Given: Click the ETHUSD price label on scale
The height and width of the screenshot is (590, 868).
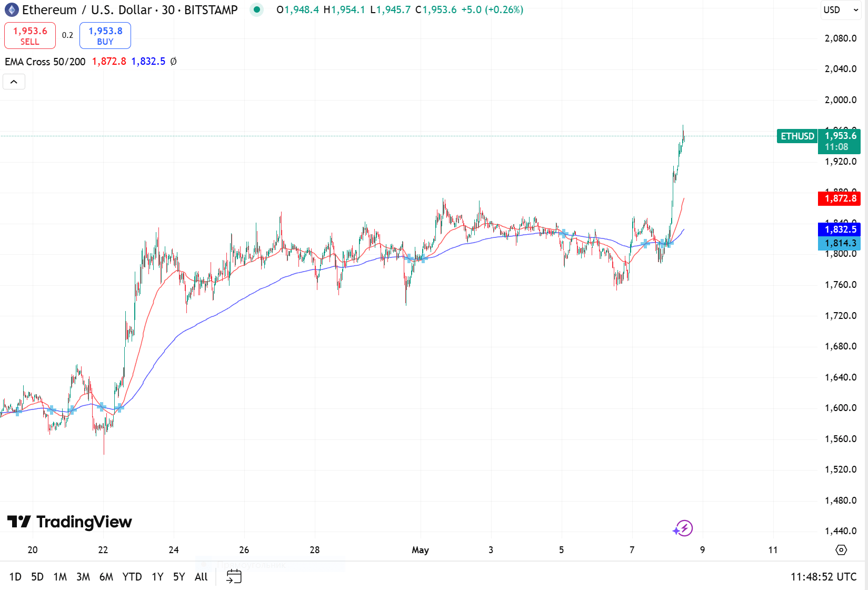Looking at the screenshot, I should [797, 136].
